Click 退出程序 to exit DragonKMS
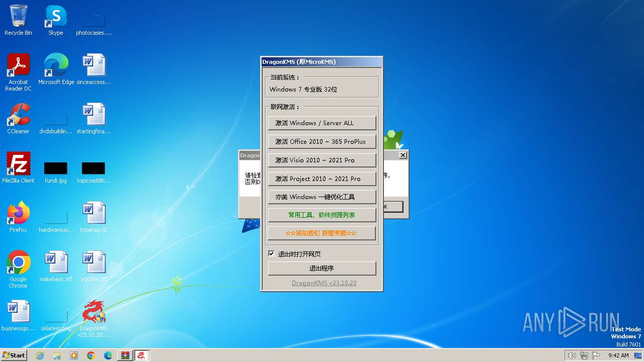 coord(322,268)
